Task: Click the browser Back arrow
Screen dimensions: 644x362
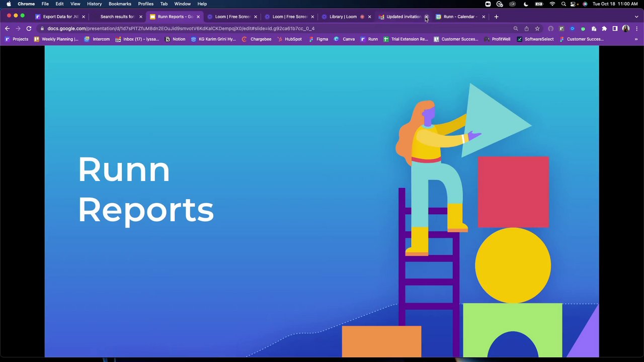Action: [7, 29]
